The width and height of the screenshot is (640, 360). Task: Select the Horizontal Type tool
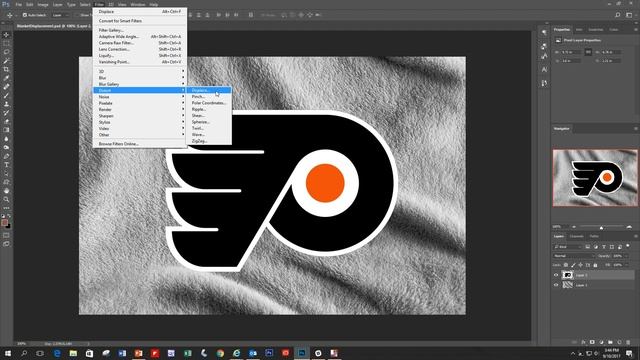click(6, 164)
